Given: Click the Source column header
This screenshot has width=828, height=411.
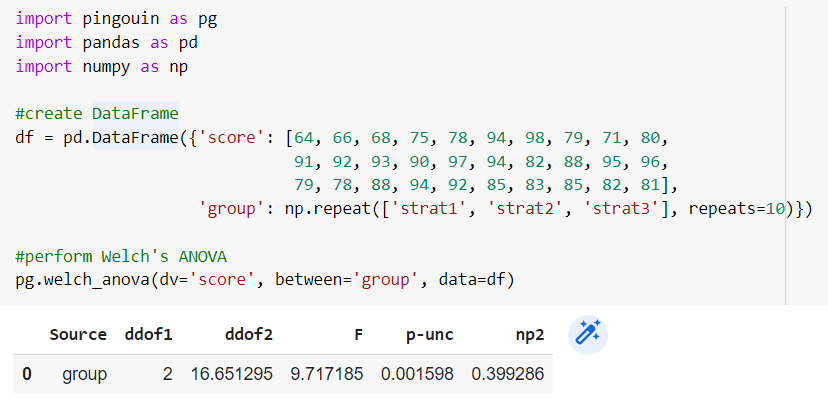Looking at the screenshot, I should click(78, 334).
